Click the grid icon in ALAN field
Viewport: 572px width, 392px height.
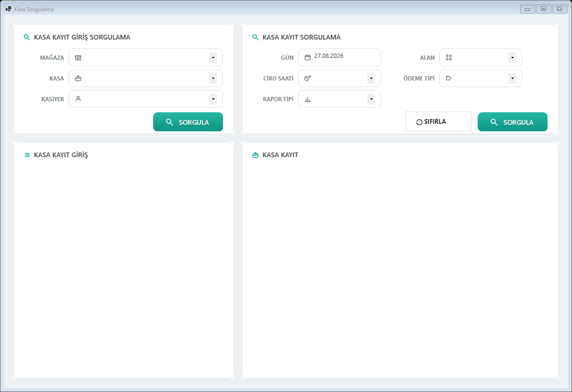point(449,57)
